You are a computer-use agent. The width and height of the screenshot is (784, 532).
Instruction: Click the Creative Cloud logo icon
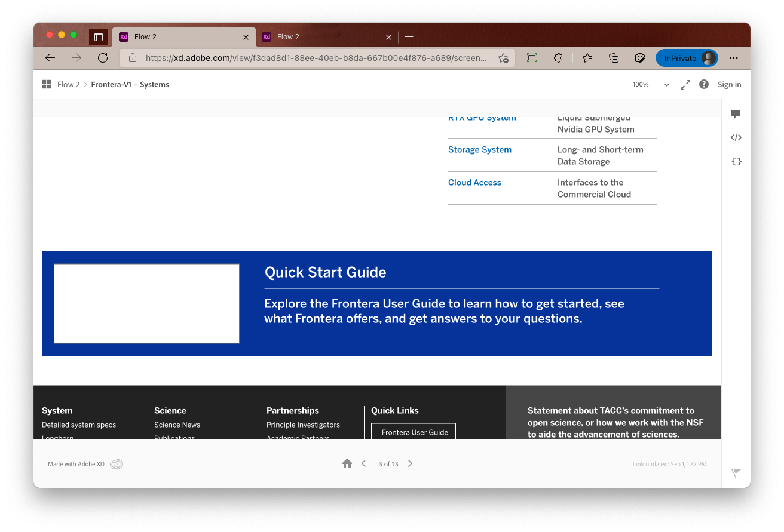pos(117,464)
